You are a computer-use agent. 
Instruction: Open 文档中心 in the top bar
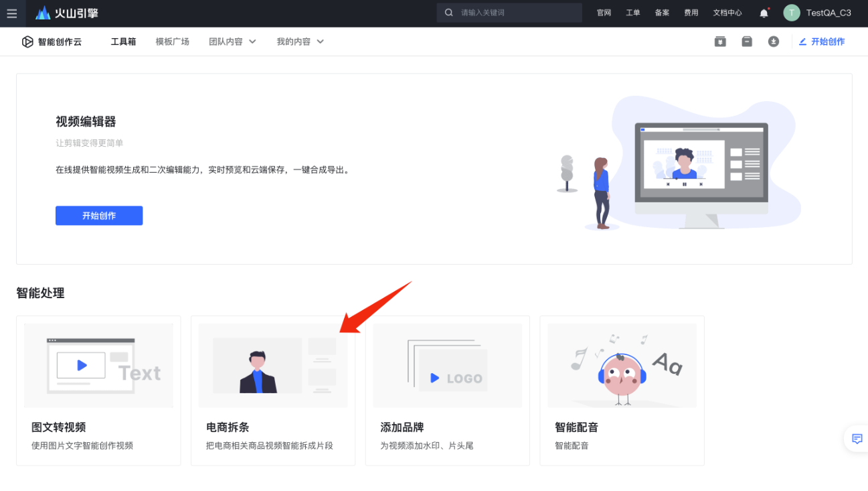click(x=727, y=13)
